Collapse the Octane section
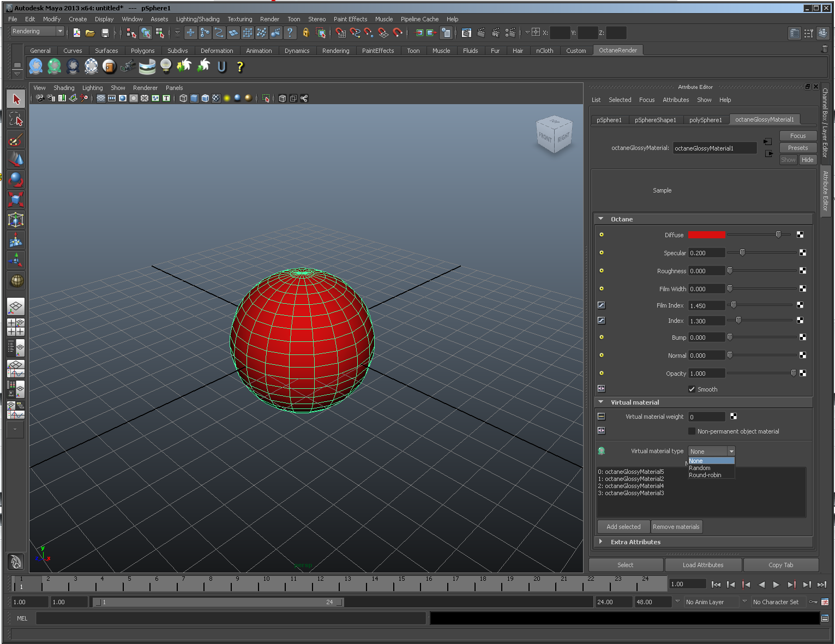 point(601,219)
